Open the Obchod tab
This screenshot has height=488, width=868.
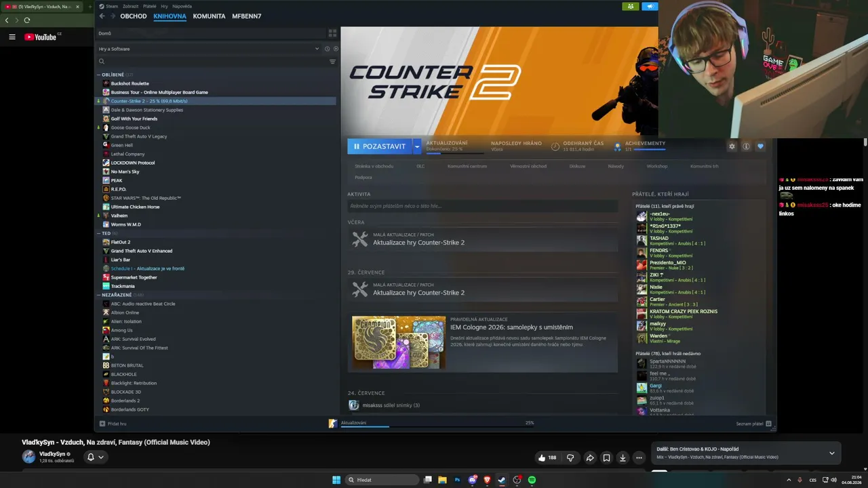134,16
